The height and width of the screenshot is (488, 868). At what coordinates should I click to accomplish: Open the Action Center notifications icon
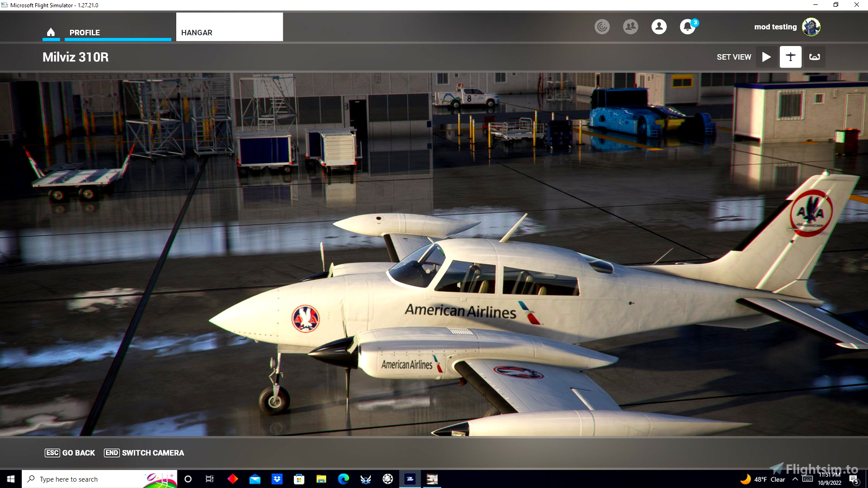click(x=856, y=479)
